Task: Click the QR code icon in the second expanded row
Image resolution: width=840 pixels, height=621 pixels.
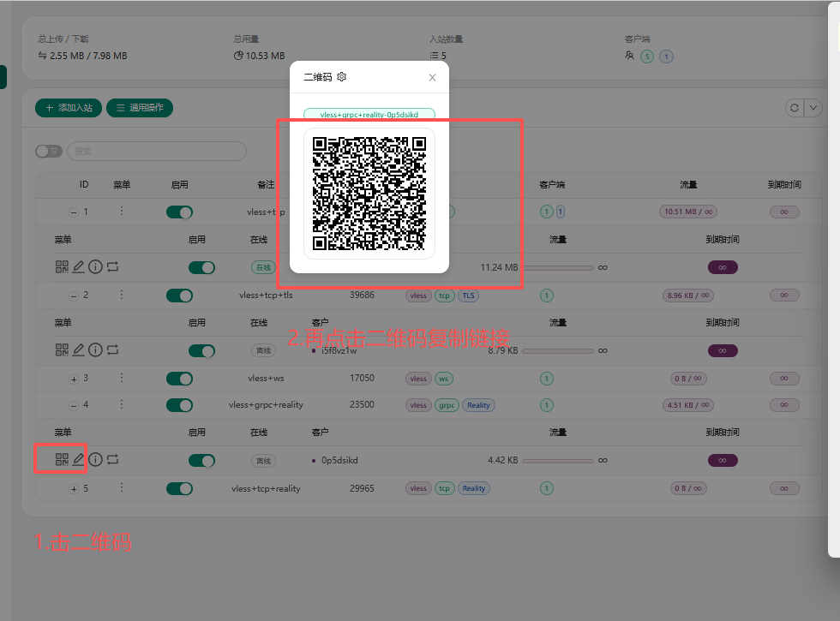Action: [60, 349]
